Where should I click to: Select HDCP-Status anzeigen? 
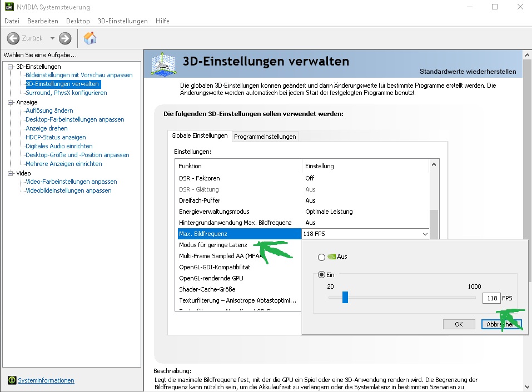[x=56, y=137]
